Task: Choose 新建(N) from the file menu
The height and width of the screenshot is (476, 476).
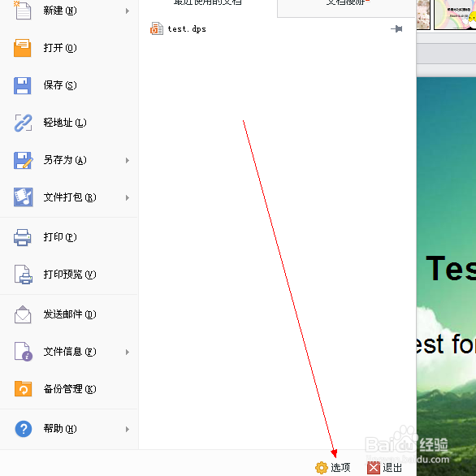Action: [69, 11]
